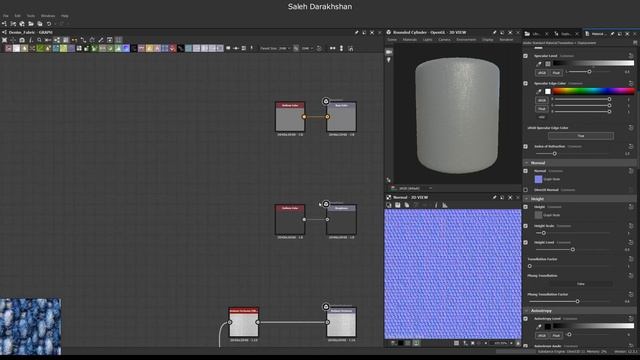This screenshot has height=360, width=640.
Task: Click the Specular Edge Color hue gradient bar
Action: (x=593, y=91)
